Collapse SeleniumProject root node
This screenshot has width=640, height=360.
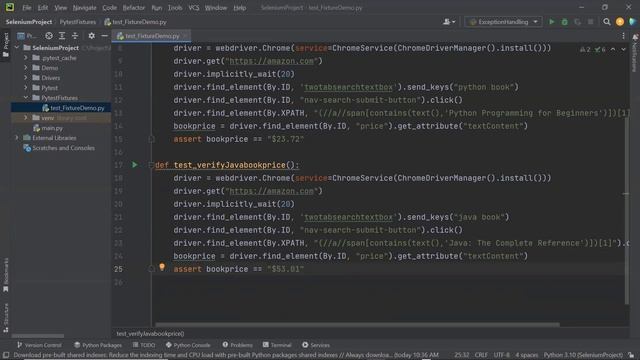tap(17, 48)
